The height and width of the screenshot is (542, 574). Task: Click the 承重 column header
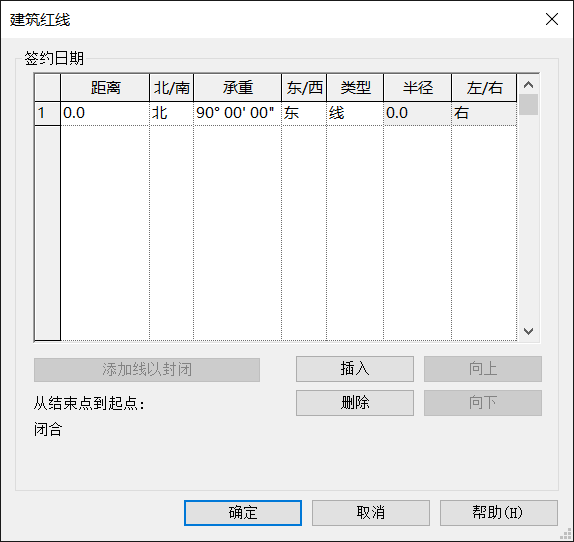click(237, 87)
